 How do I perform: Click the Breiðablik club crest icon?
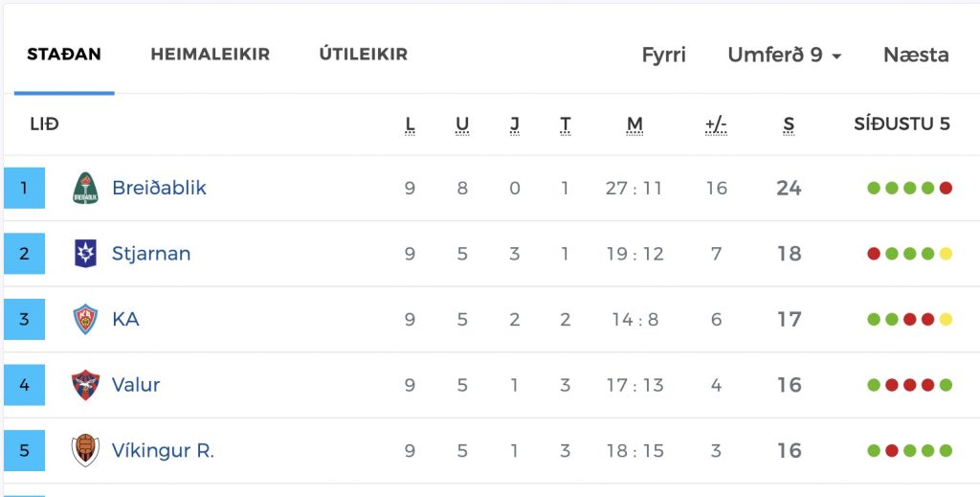coord(85,189)
